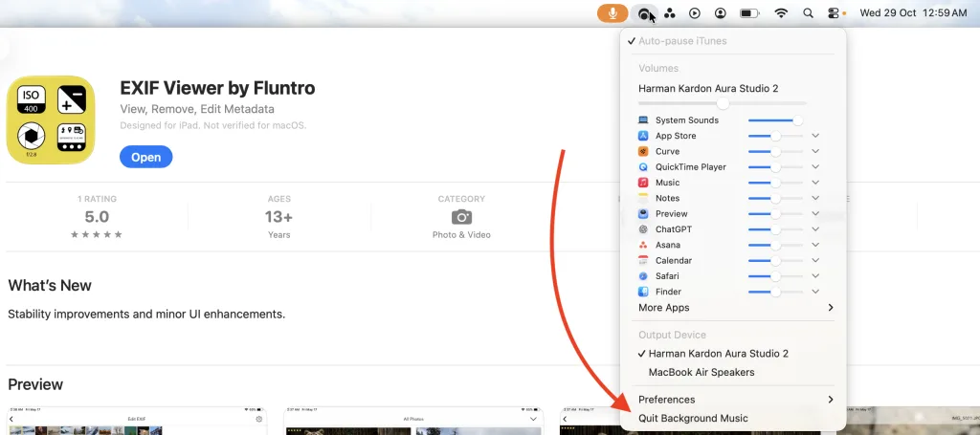980x435 pixels.
Task: Open Control Center from menu bar
Action: point(833,13)
